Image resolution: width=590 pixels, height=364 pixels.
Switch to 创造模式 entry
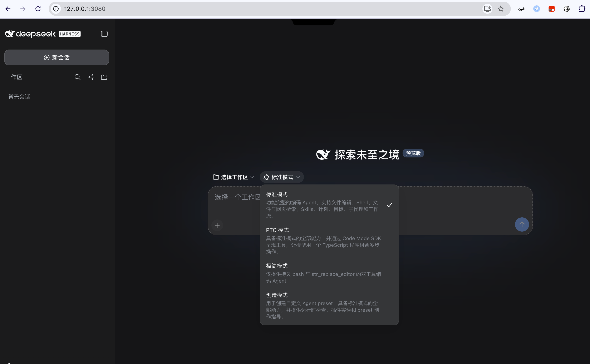tap(329, 305)
